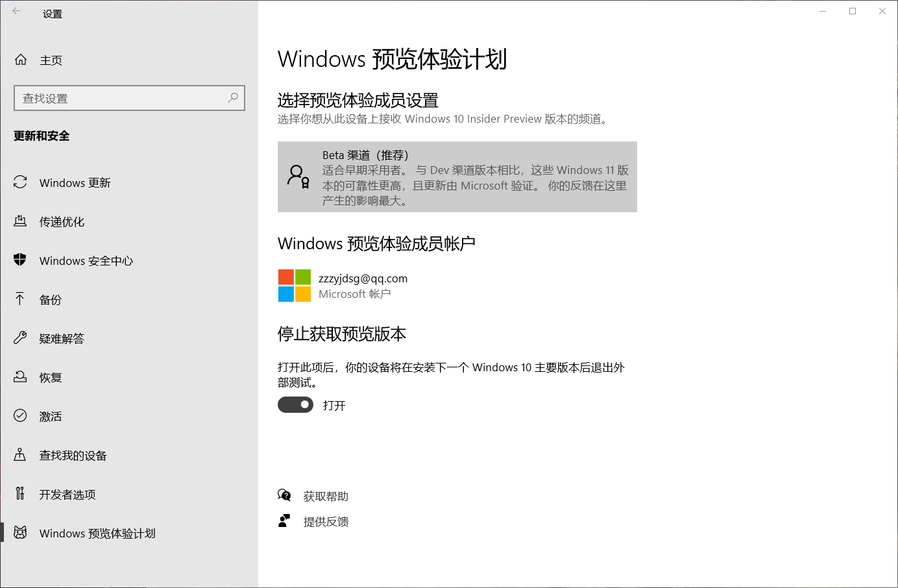Viewport: 898px width, 588px height.
Task: Open the 获取帮助 link
Action: 326,496
